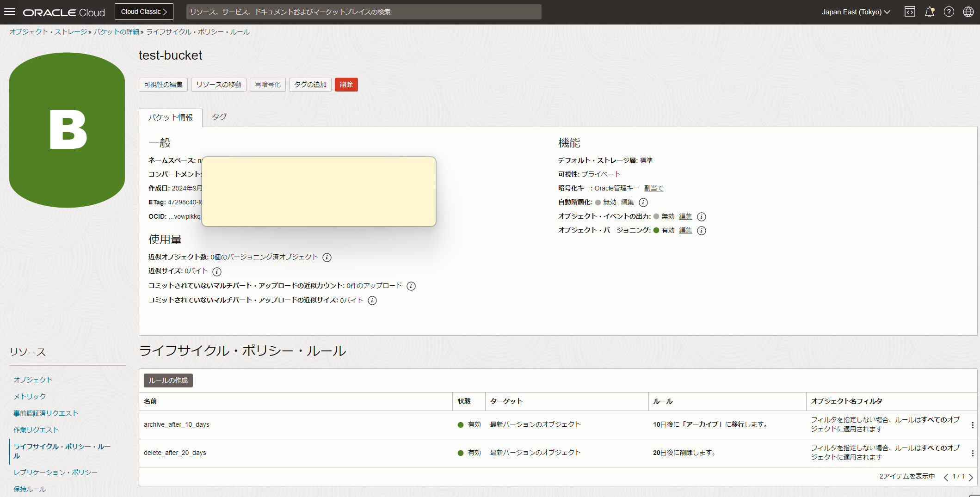Open オブジェクト・ストレージ breadcrumb link
Screen dimensions: 980x497
click(x=48, y=32)
